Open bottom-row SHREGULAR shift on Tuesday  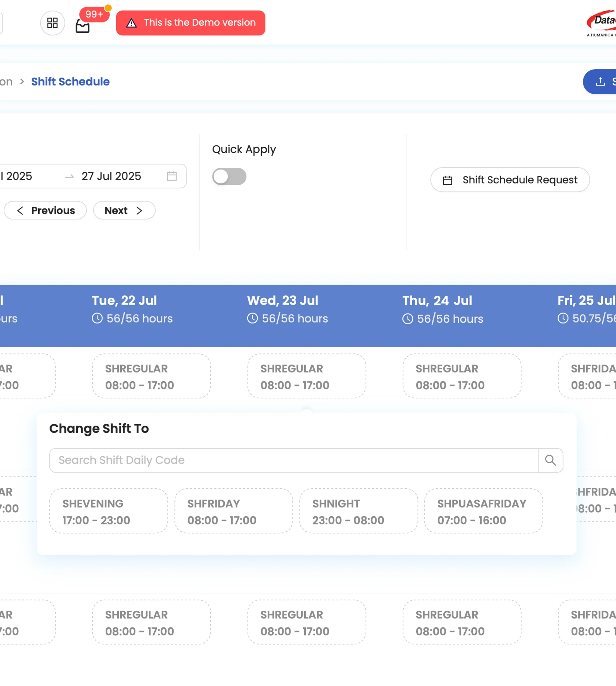(x=152, y=622)
